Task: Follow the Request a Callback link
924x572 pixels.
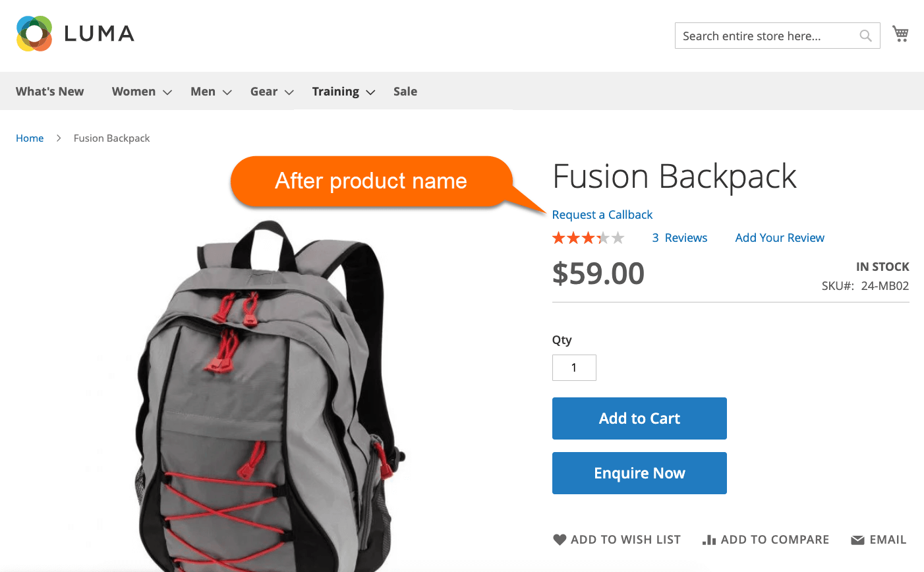Action: click(602, 215)
